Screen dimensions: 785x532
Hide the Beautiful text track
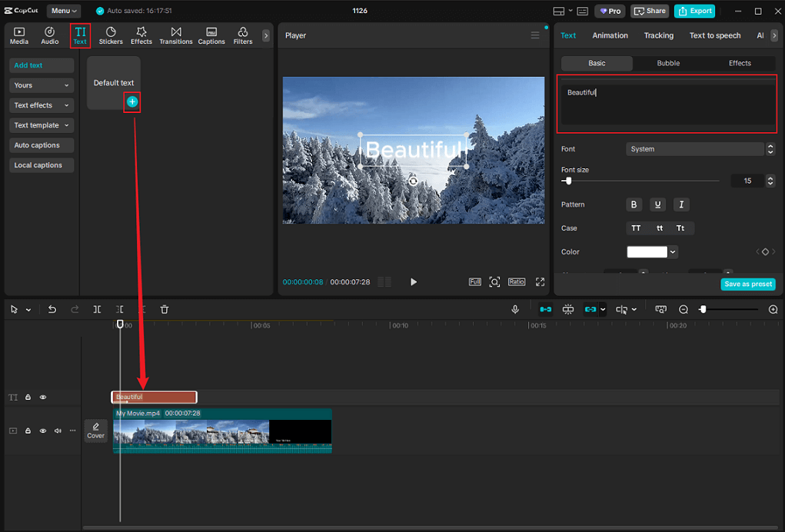pos(43,397)
